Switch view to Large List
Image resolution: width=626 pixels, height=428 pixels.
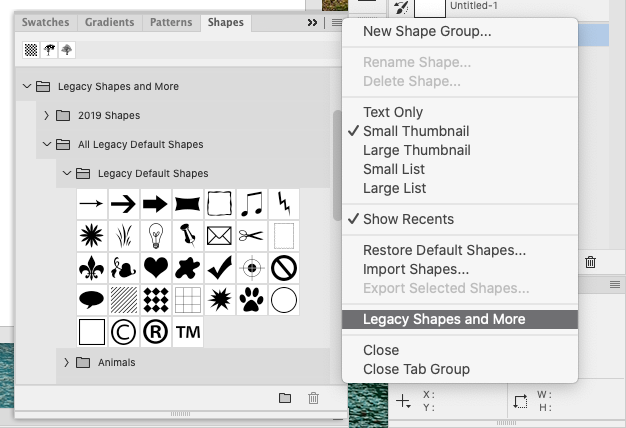pyautogui.click(x=394, y=188)
